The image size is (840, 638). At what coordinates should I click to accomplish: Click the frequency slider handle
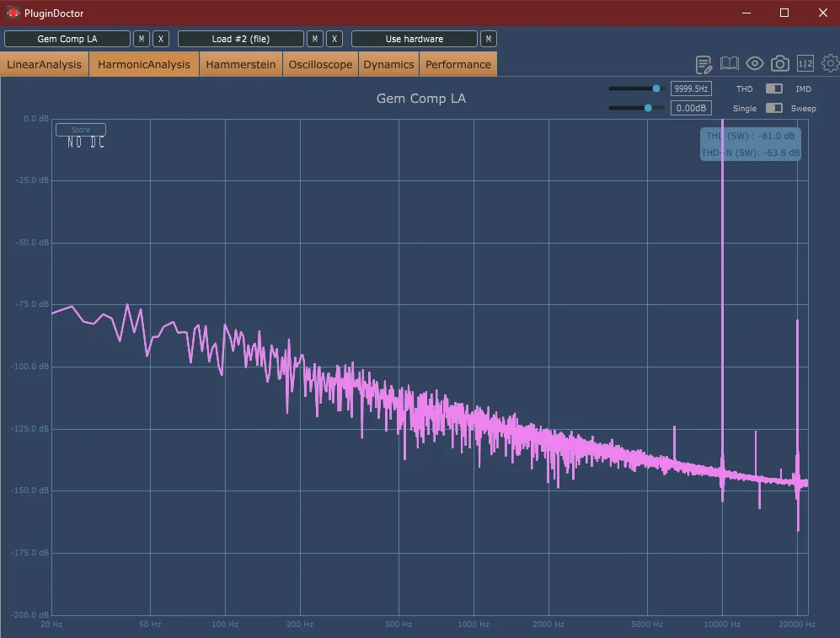[x=656, y=88]
